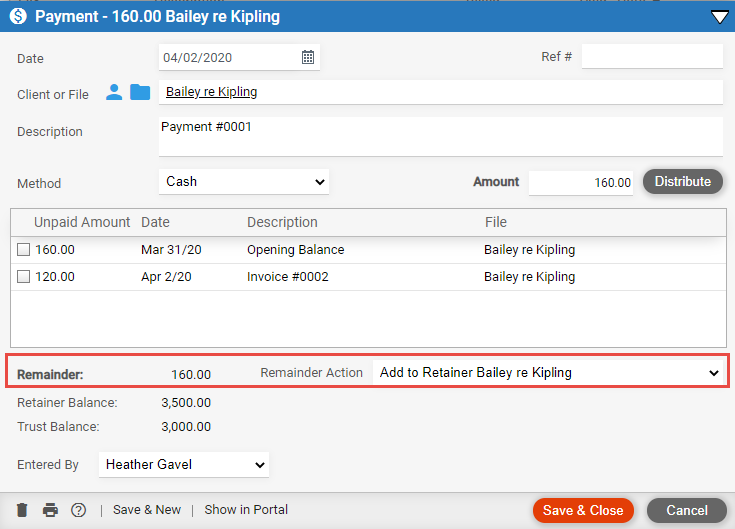Open the date picker calendar icon
735x529 pixels.
(308, 57)
